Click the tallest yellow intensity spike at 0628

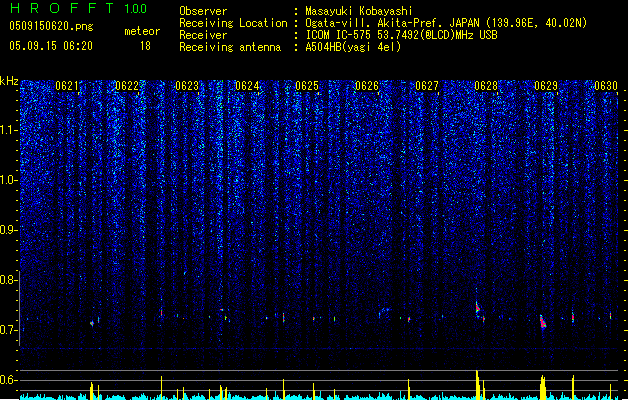(477, 385)
